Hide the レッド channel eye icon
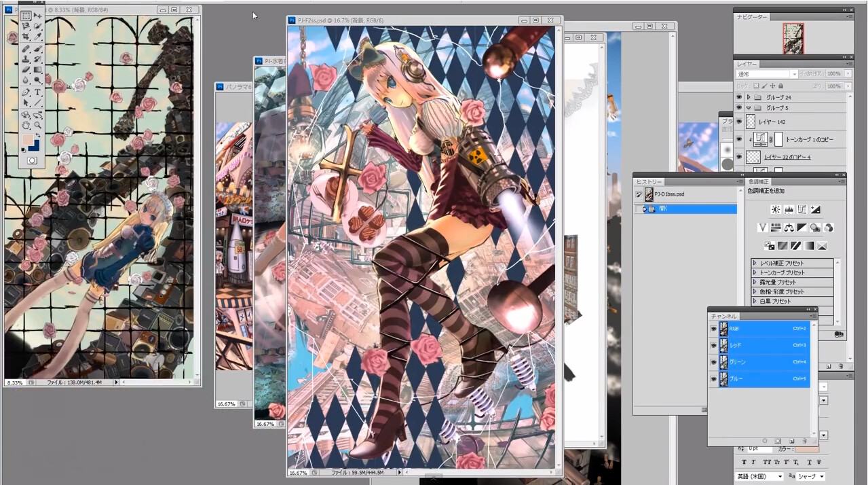The width and height of the screenshot is (868, 485). (713, 345)
